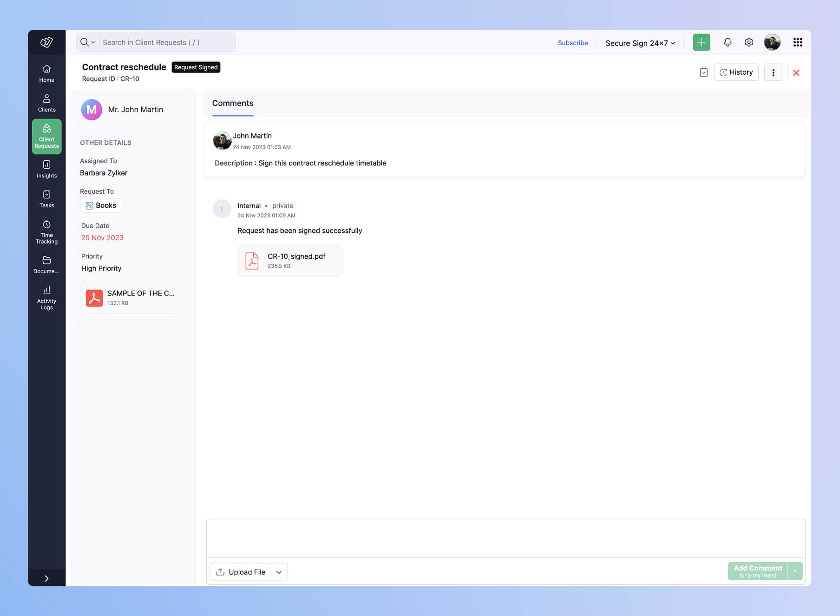Click the Internal comment avatar
Viewport: 840px width, 616px height.
(222, 209)
